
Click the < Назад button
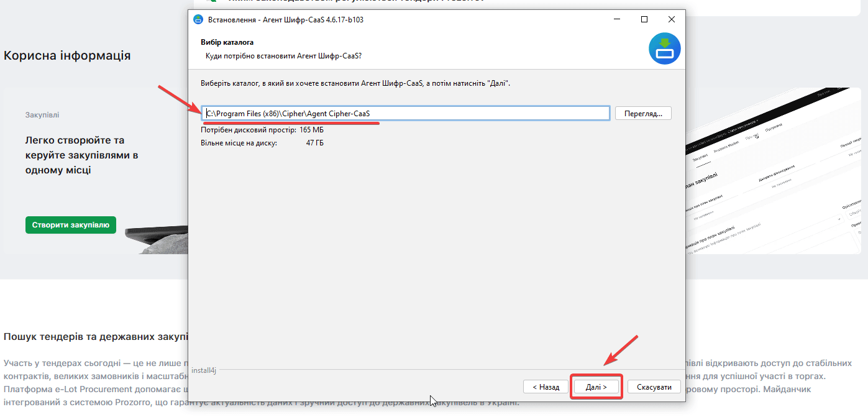546,387
